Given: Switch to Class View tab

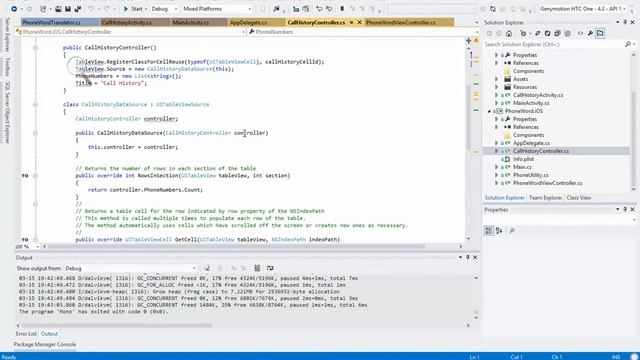Looking at the screenshot, I should (578, 198).
